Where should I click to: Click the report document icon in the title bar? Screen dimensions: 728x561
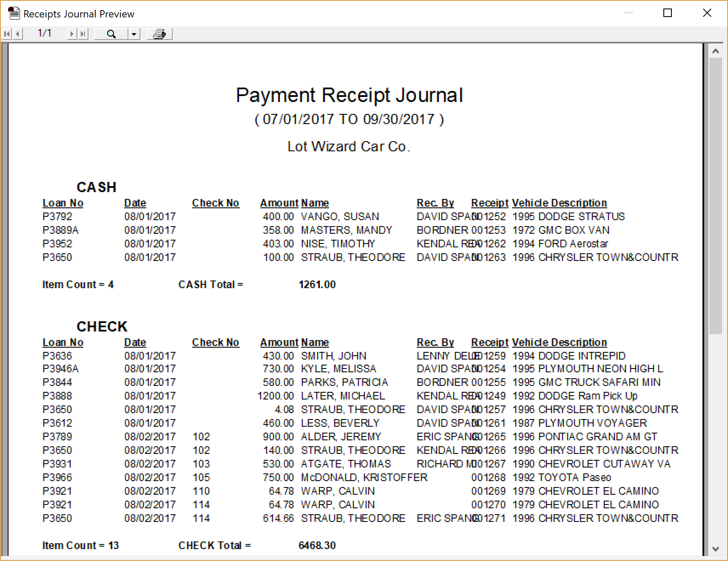[14, 13]
